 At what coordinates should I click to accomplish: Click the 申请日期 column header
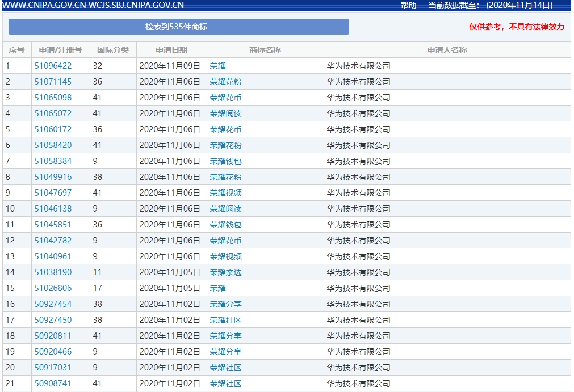(x=171, y=50)
